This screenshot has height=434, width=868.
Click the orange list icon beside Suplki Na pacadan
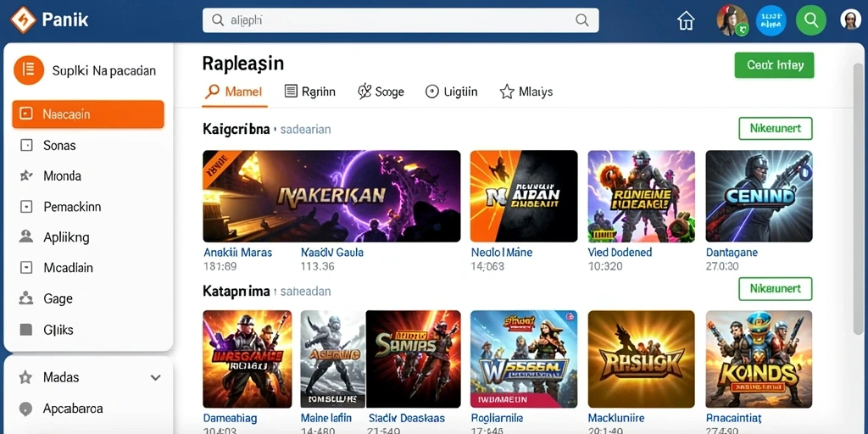(x=29, y=70)
